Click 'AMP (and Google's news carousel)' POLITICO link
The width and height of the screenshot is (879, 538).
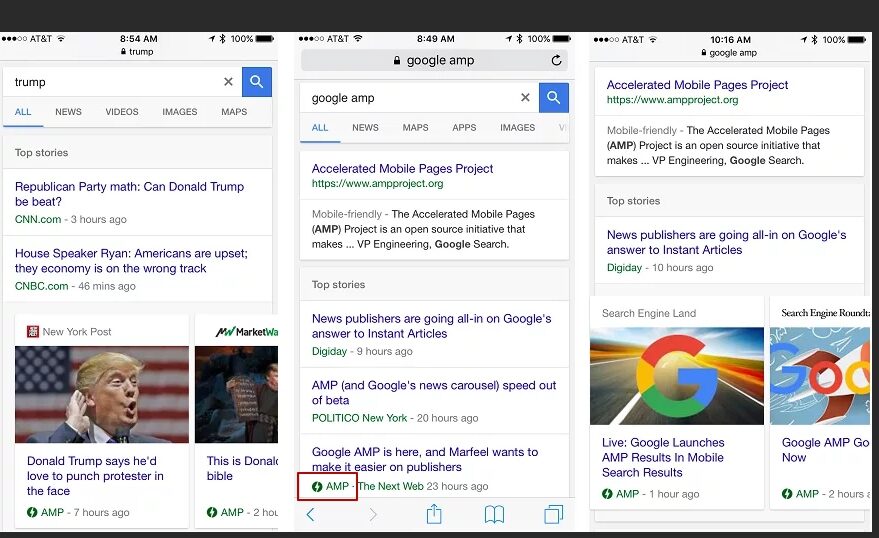[434, 393]
